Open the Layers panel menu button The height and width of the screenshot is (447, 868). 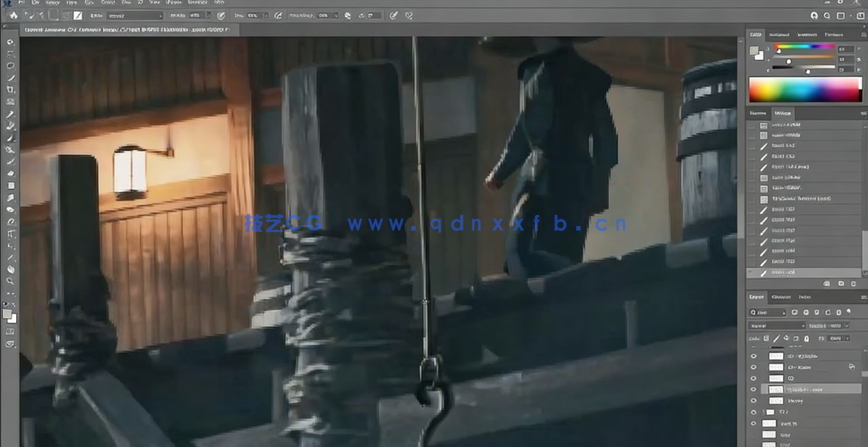point(863,298)
